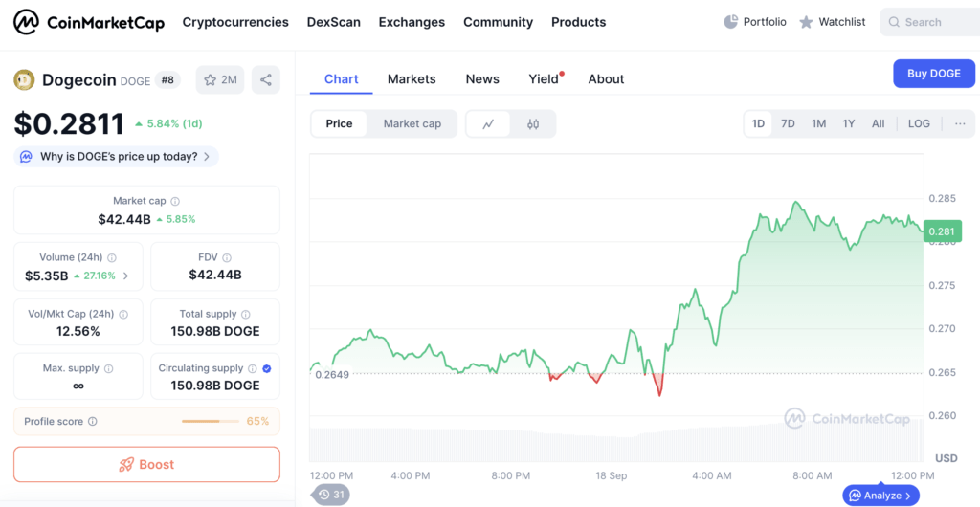Click Profile score info icon
Image resolution: width=980 pixels, height=507 pixels.
(x=93, y=422)
